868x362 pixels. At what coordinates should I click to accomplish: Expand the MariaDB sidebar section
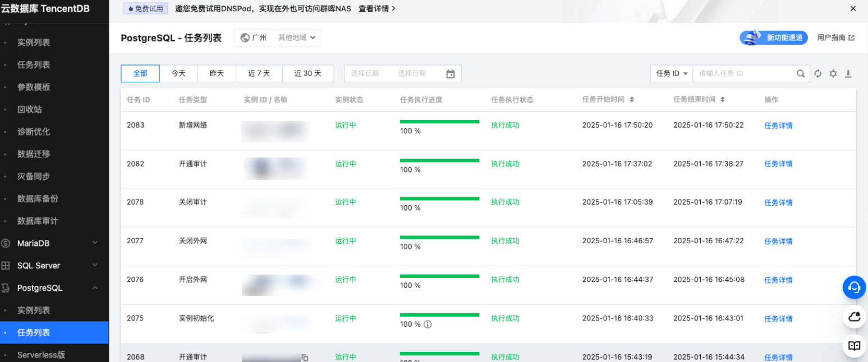coord(95,243)
